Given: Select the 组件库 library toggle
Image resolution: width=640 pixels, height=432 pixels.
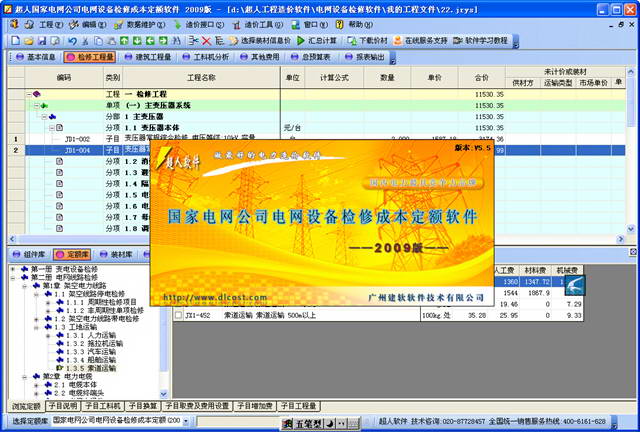Looking at the screenshot, I should tap(29, 254).
